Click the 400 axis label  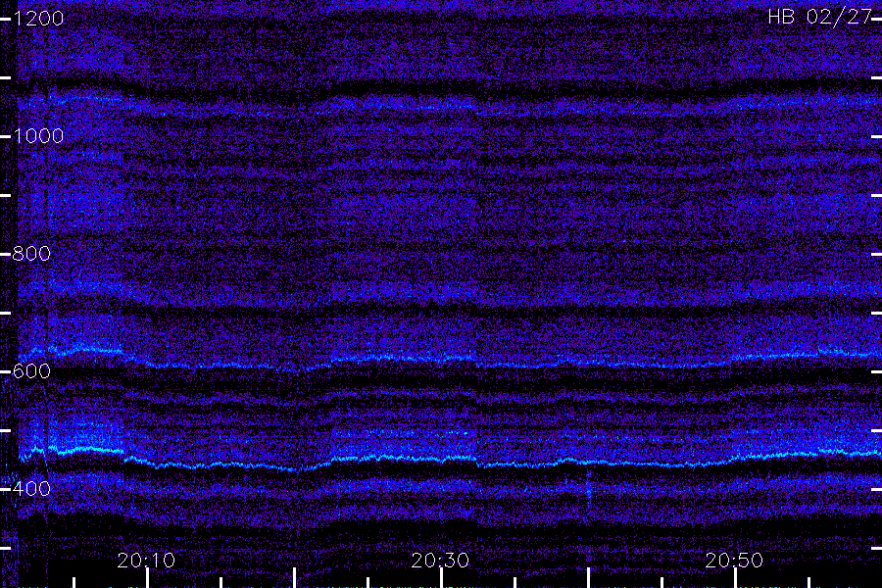click(x=31, y=489)
